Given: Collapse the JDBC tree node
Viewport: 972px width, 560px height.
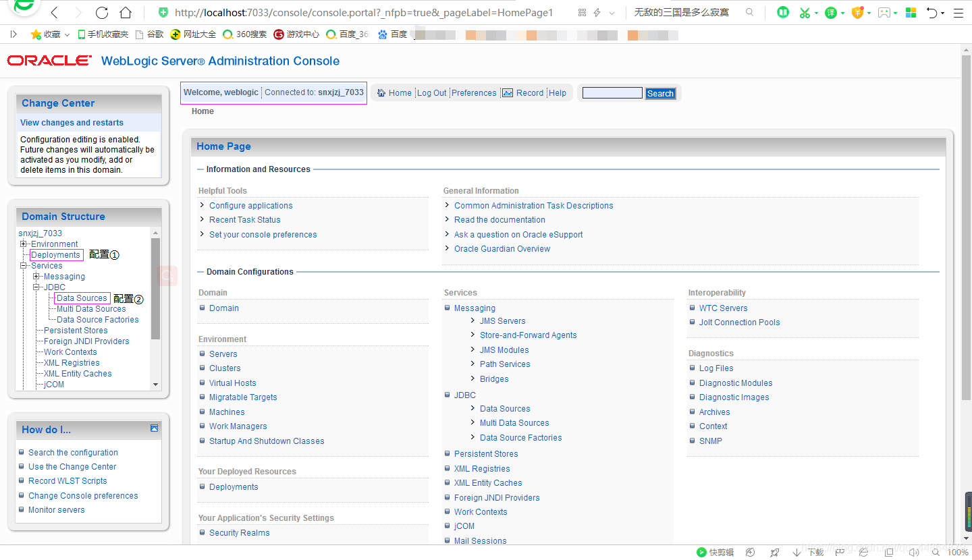Looking at the screenshot, I should (36, 287).
